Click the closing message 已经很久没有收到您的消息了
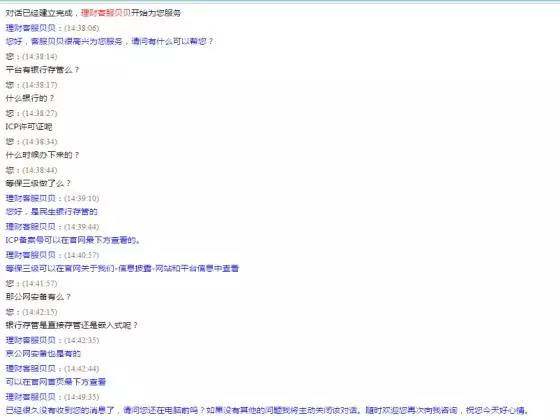Screen dimensions: 560x420 coord(267,410)
